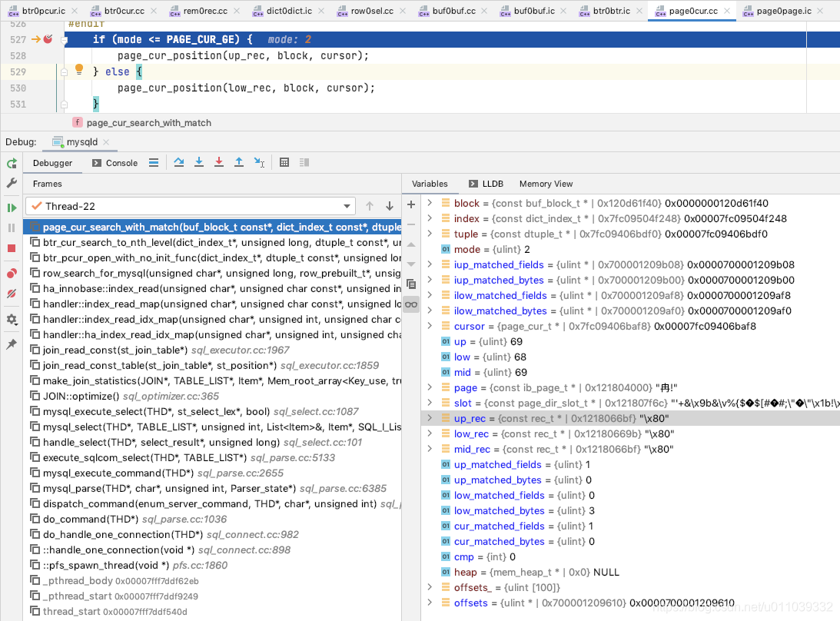
Task: Click the intention lightbulb on line 529
Action: point(79,69)
